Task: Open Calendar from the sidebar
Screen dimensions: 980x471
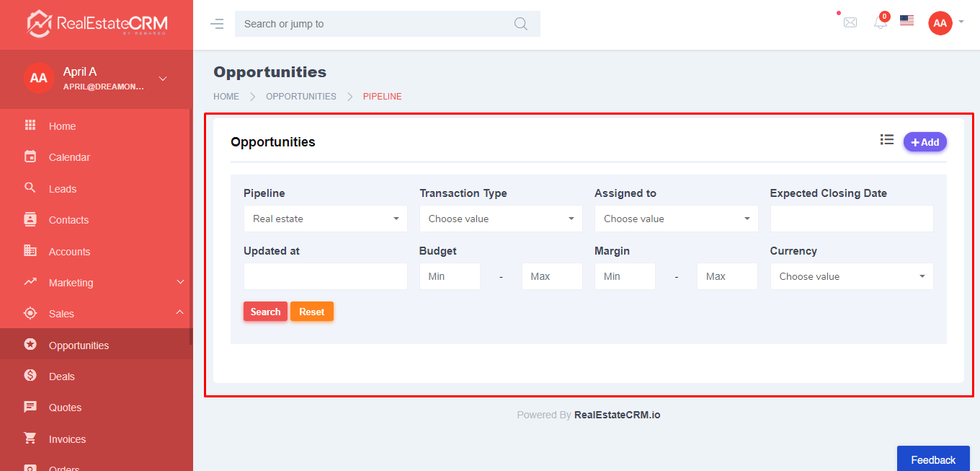Action: coord(69,157)
